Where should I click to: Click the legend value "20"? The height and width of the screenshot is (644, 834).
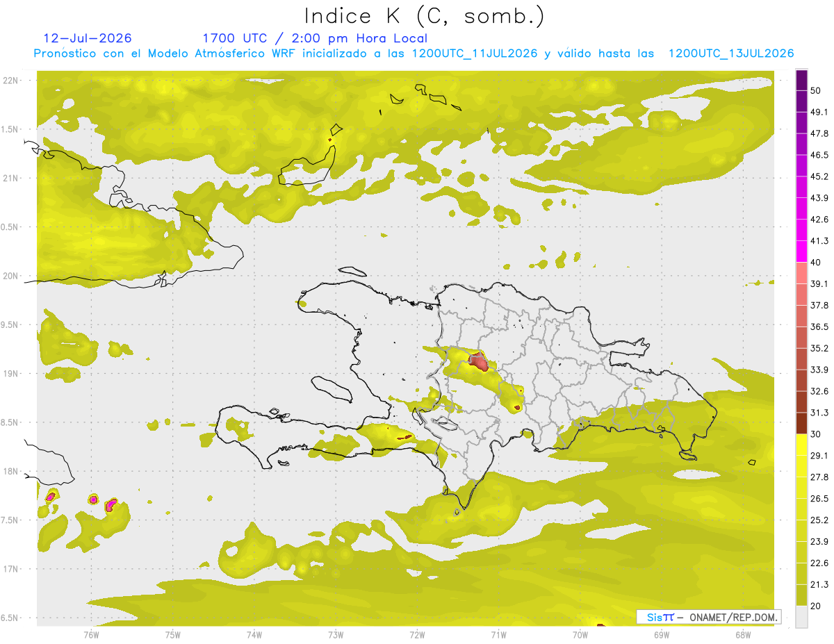click(x=817, y=606)
